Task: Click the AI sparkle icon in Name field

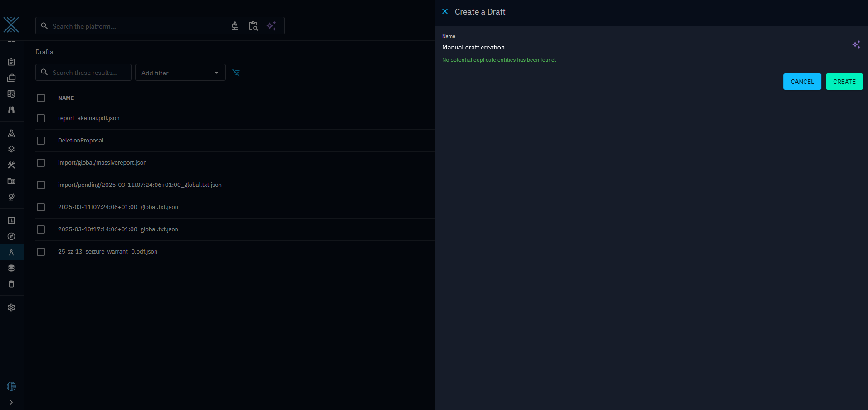Action: click(x=856, y=44)
